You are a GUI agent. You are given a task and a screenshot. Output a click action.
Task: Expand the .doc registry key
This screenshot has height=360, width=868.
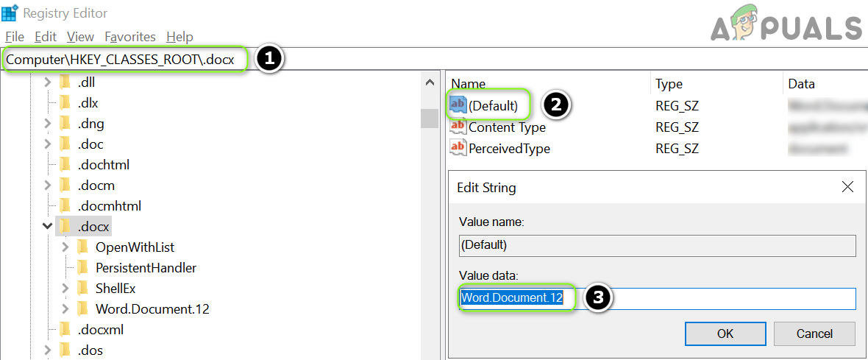[x=48, y=144]
